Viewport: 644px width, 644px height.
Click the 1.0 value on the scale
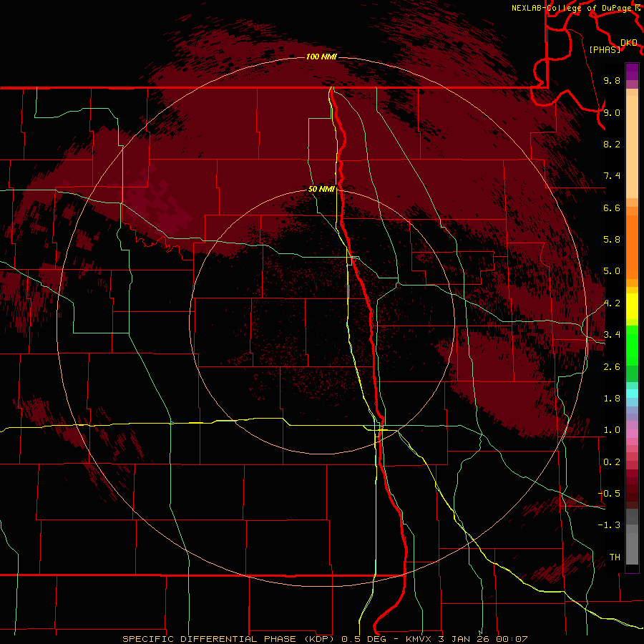coord(612,430)
